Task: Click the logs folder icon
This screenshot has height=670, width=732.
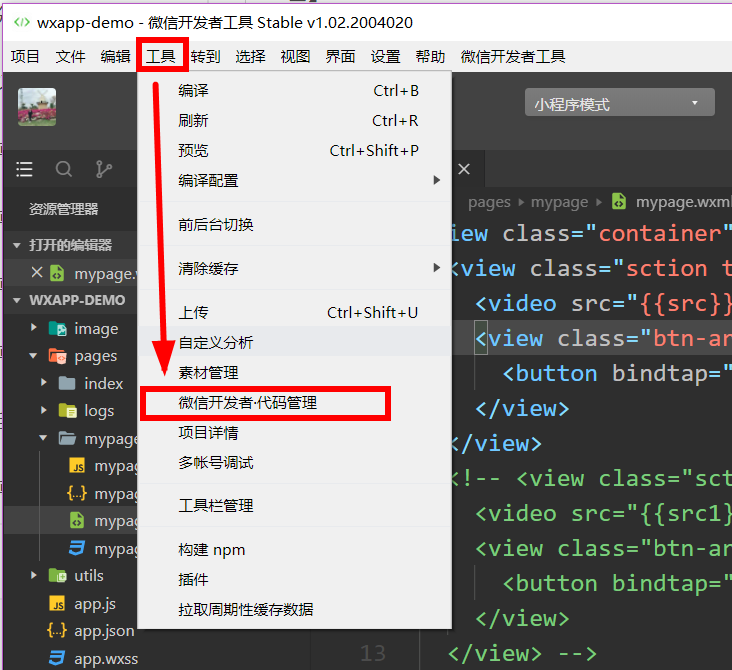Action: [68, 411]
